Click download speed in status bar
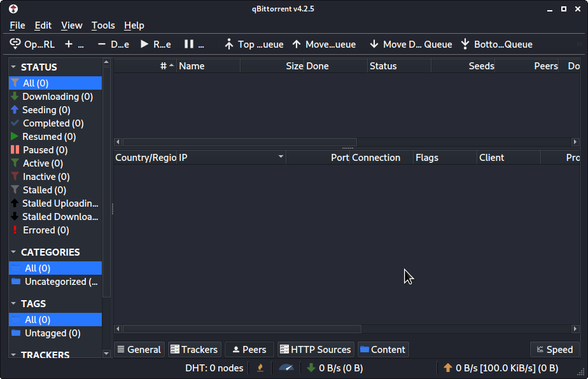This screenshot has width=588, height=379. pos(335,368)
